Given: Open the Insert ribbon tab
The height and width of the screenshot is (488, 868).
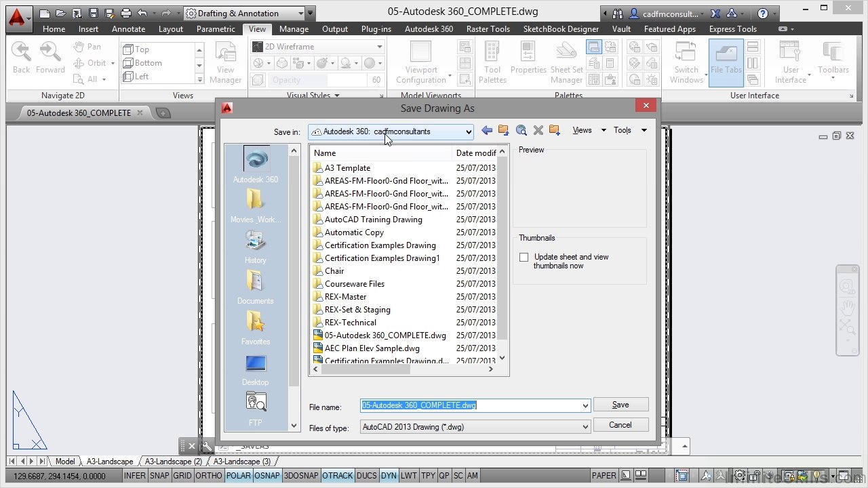Looking at the screenshot, I should click(88, 29).
